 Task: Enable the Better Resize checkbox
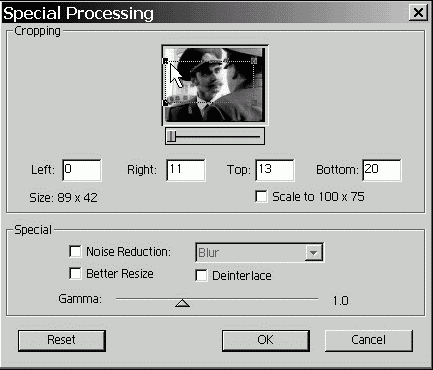pyautogui.click(x=75, y=274)
